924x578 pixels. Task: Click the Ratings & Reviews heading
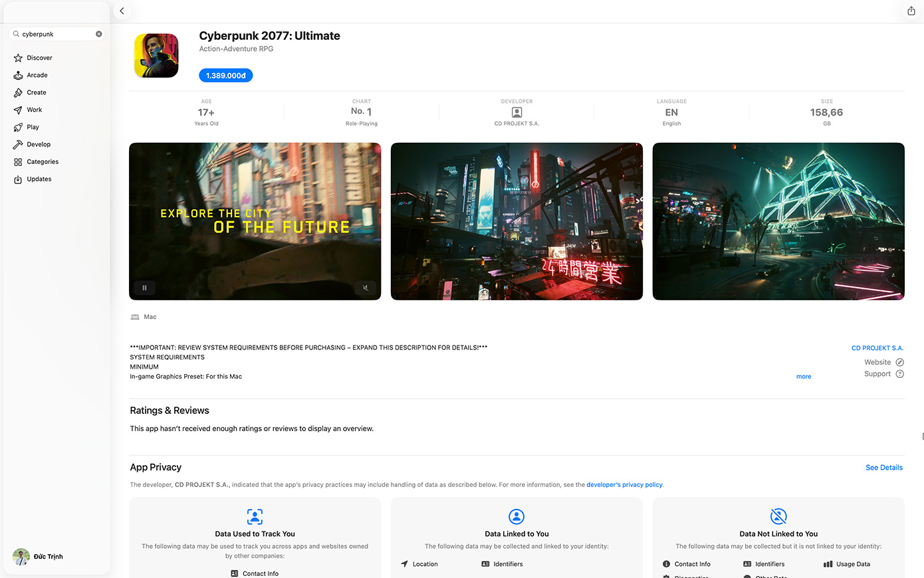tap(170, 411)
